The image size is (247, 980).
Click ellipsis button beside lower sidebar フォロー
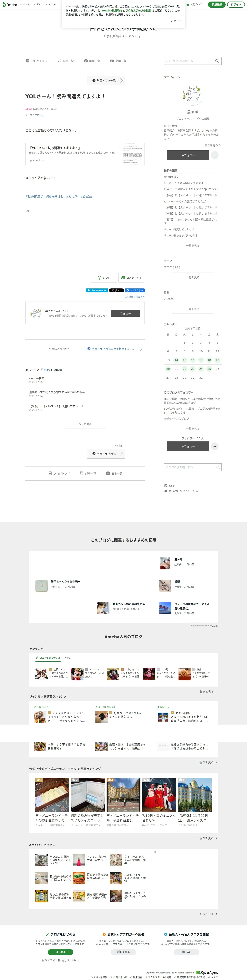click(x=215, y=446)
